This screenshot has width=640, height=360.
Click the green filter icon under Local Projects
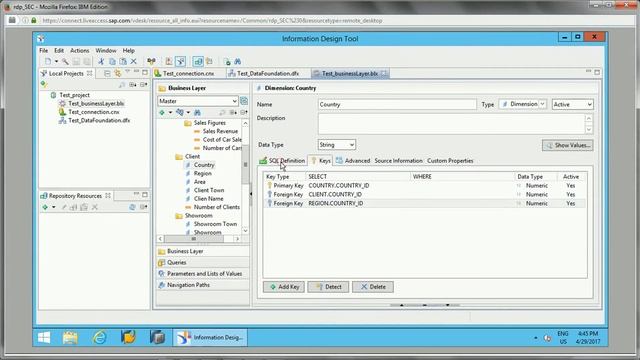tap(44, 84)
